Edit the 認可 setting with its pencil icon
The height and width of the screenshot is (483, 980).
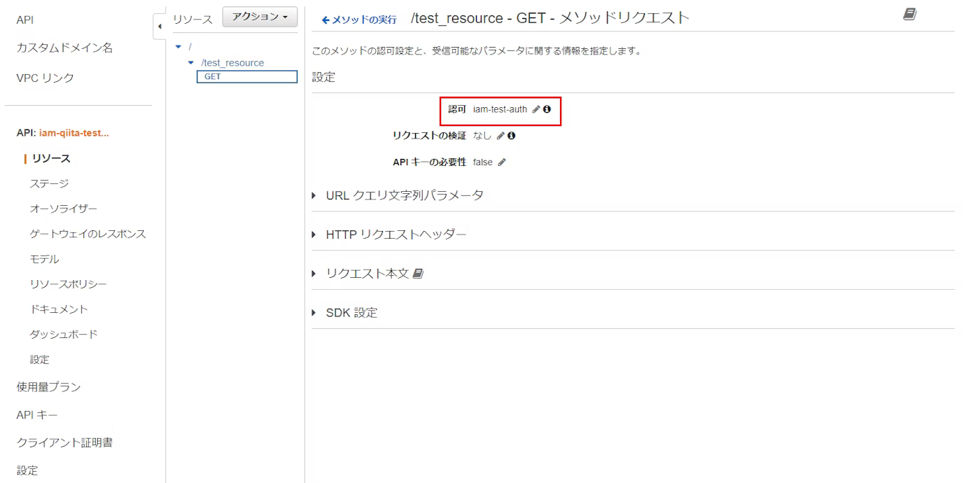536,109
